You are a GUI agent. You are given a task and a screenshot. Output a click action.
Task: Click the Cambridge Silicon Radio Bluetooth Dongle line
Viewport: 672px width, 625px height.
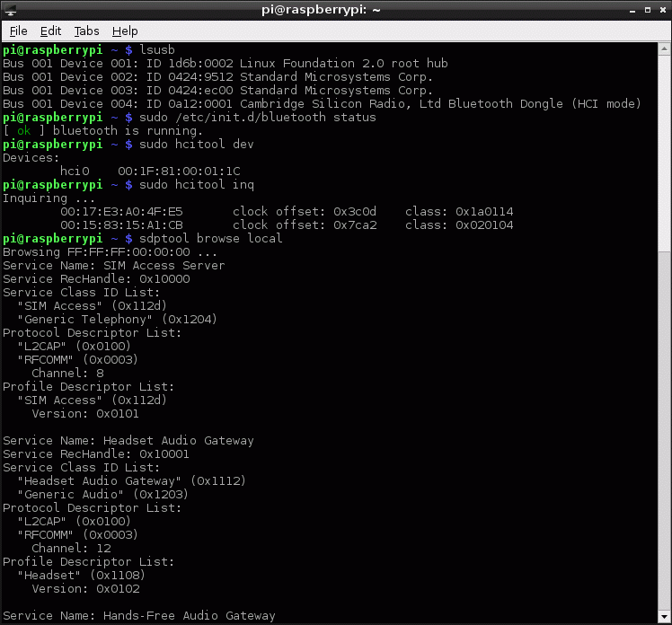(x=322, y=103)
